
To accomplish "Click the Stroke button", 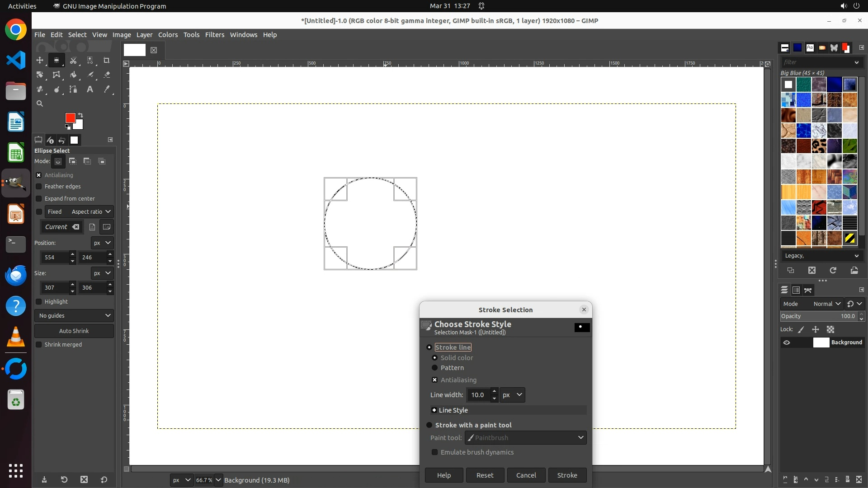I will (x=567, y=475).
